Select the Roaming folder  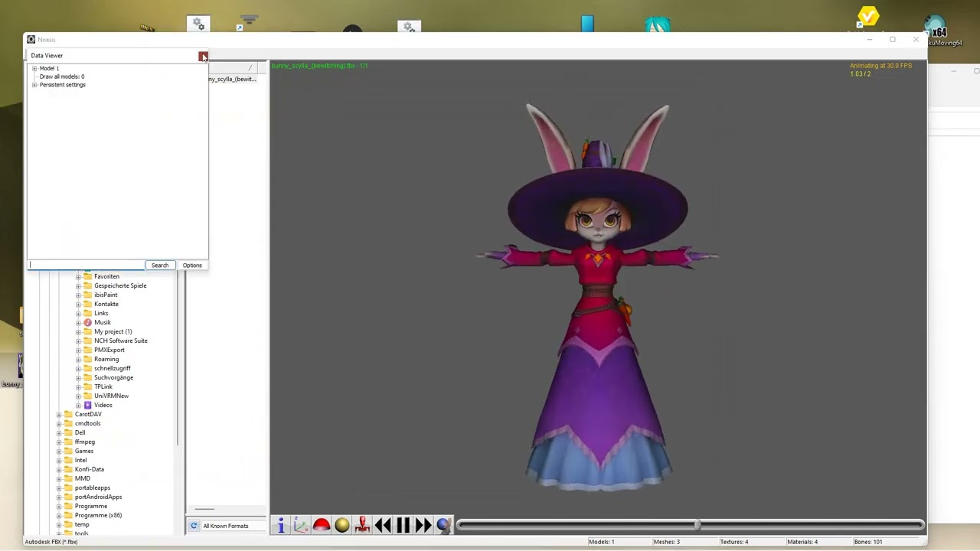coord(106,359)
